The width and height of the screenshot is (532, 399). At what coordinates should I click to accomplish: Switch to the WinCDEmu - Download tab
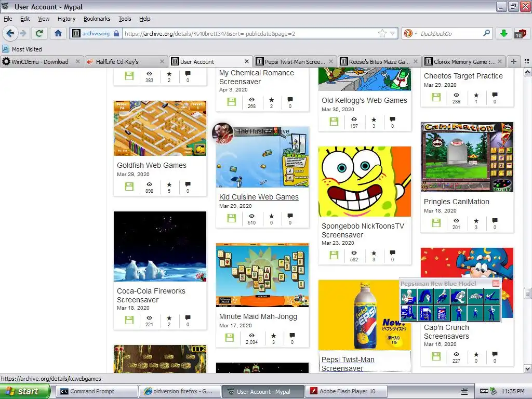[x=41, y=61]
